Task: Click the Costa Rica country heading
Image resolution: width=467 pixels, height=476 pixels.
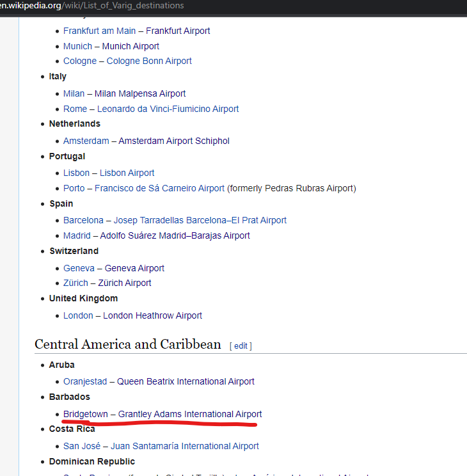Action: (72, 429)
